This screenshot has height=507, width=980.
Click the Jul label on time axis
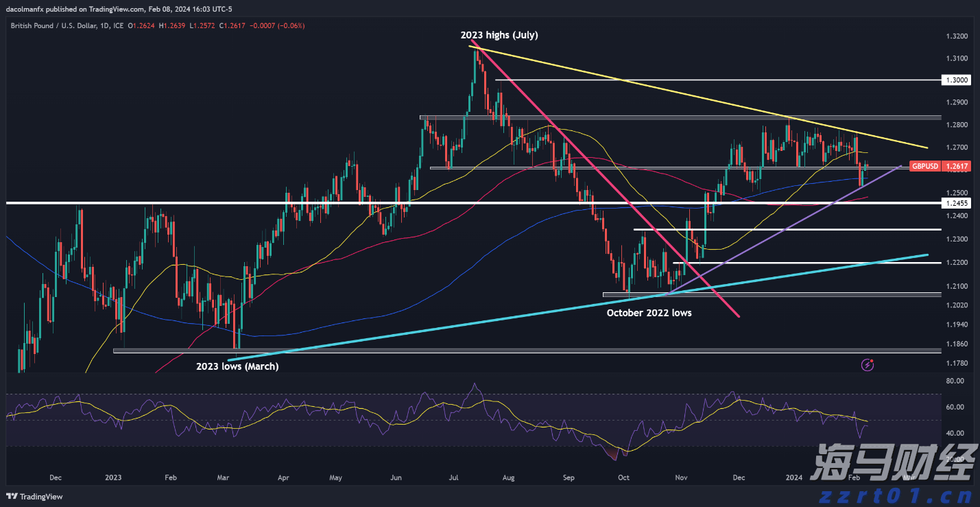pos(454,477)
